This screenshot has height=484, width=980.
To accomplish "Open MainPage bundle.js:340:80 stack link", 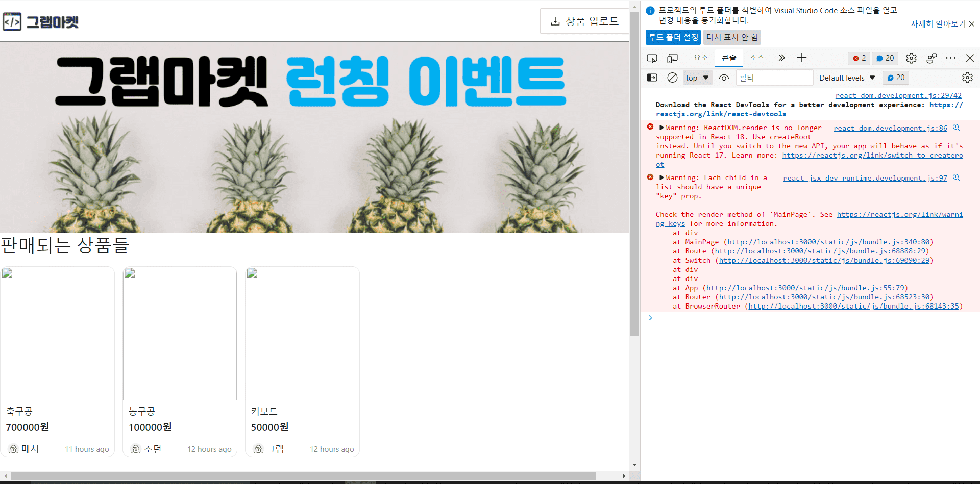I will [x=828, y=242].
